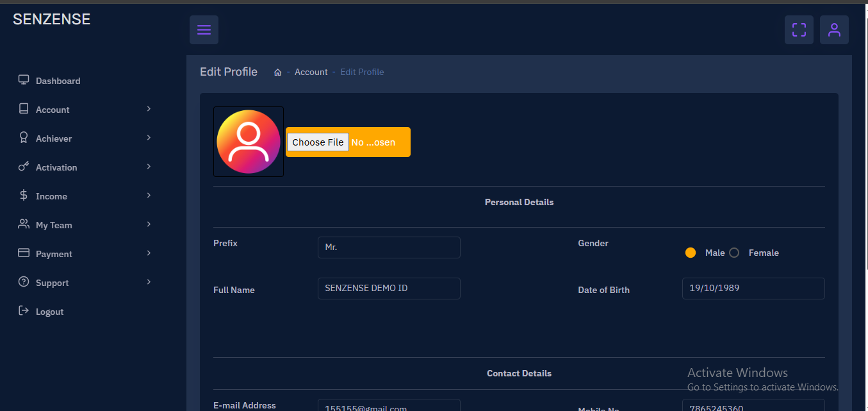The width and height of the screenshot is (868, 411).
Task: Click the Mobile No input field
Action: (753, 405)
